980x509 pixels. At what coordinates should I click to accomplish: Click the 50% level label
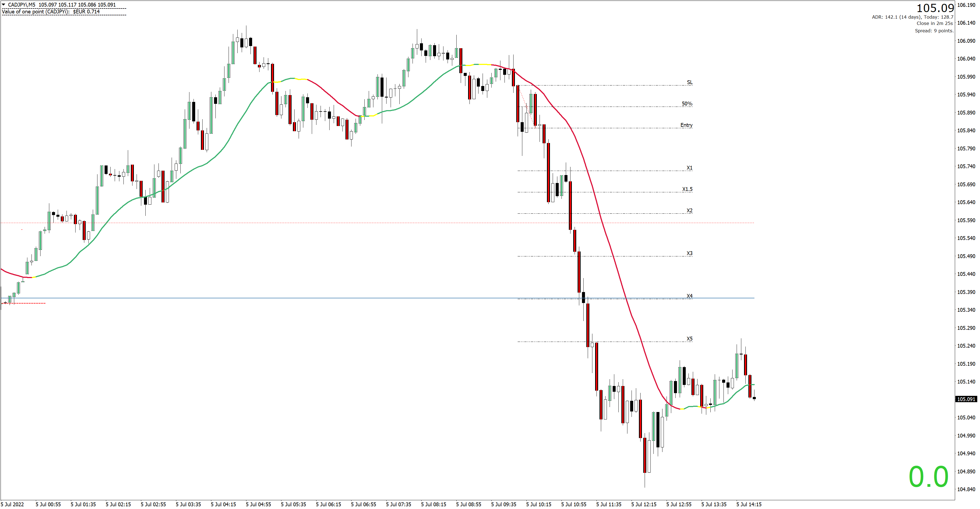687,104
